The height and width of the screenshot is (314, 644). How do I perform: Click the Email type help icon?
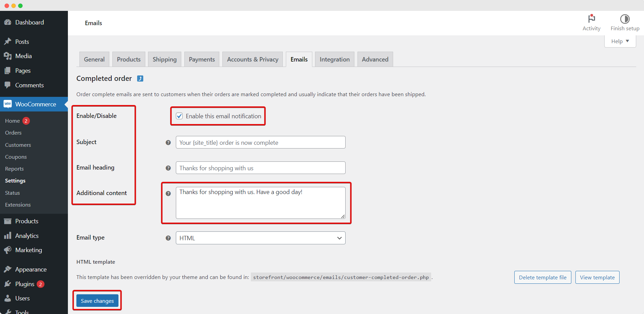click(x=168, y=238)
